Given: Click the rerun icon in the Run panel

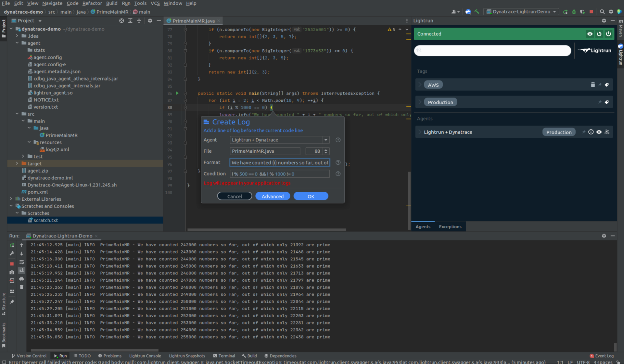Looking at the screenshot, I should coord(12,245).
